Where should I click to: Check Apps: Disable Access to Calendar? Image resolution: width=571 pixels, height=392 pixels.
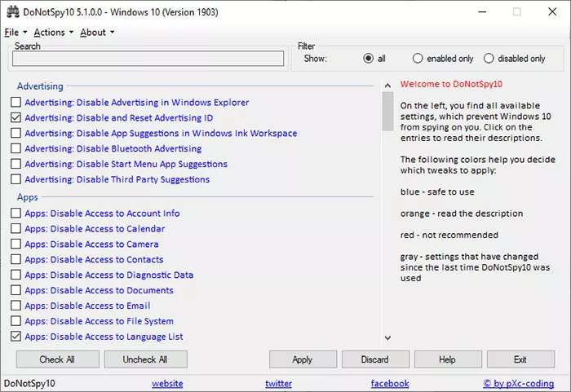point(15,228)
